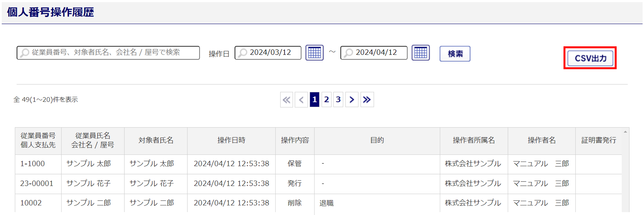Switch to page 2 of results
644x215 pixels.
coord(327,100)
